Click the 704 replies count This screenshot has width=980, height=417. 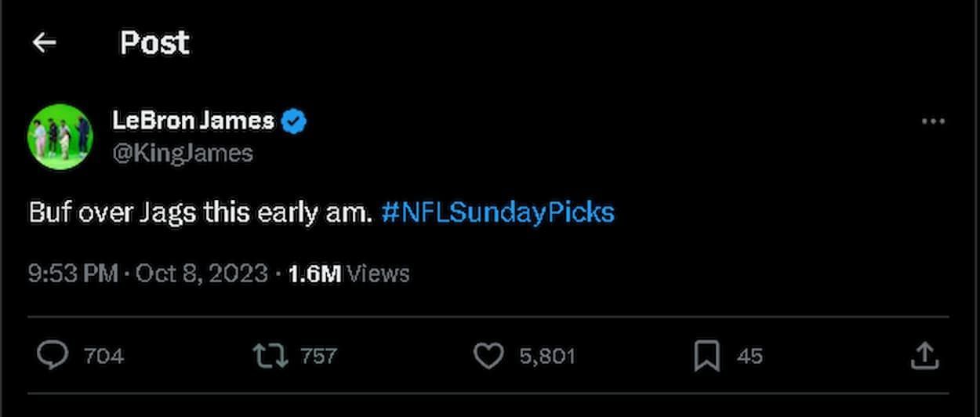tap(103, 357)
